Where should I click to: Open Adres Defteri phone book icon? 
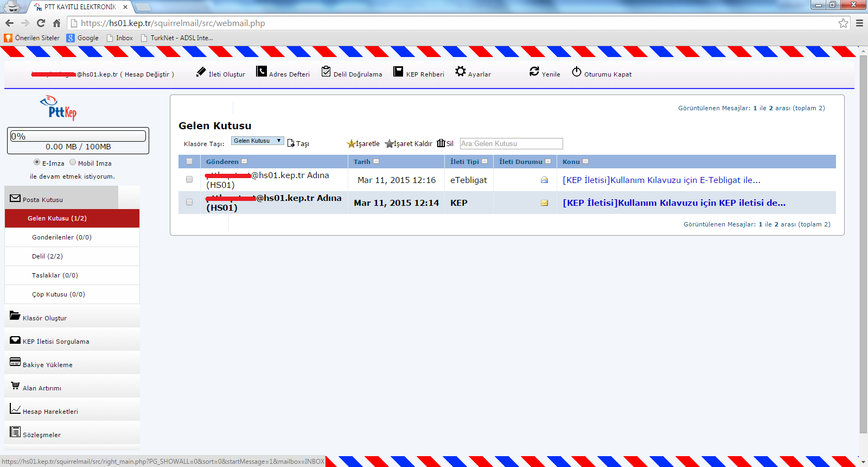point(261,72)
